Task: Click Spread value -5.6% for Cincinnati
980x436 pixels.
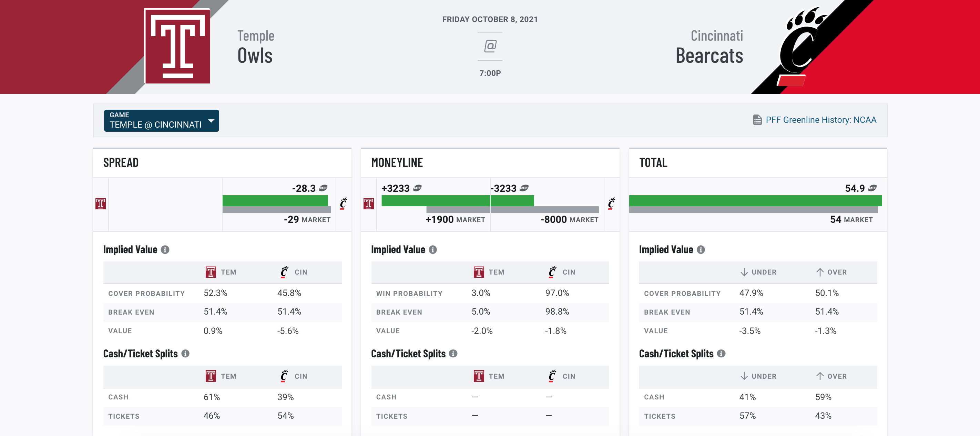Action: [288, 331]
